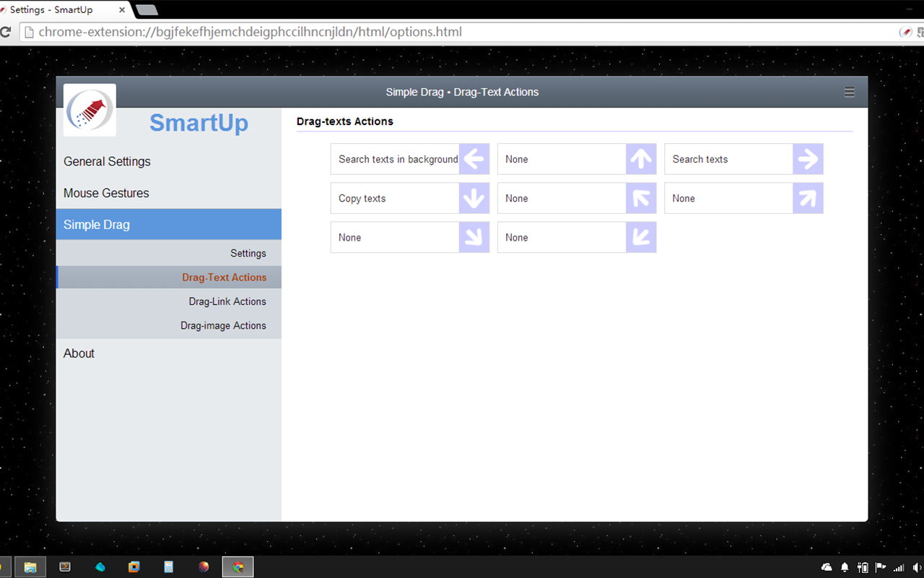Open the 'Copy texts' action dropdown
Viewport: 924px width, 578px height.
tap(395, 198)
